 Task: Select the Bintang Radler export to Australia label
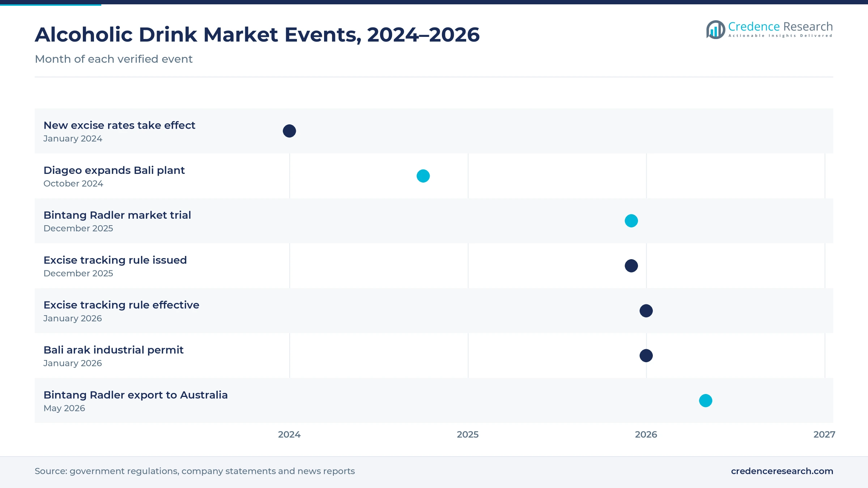pyautogui.click(x=136, y=395)
